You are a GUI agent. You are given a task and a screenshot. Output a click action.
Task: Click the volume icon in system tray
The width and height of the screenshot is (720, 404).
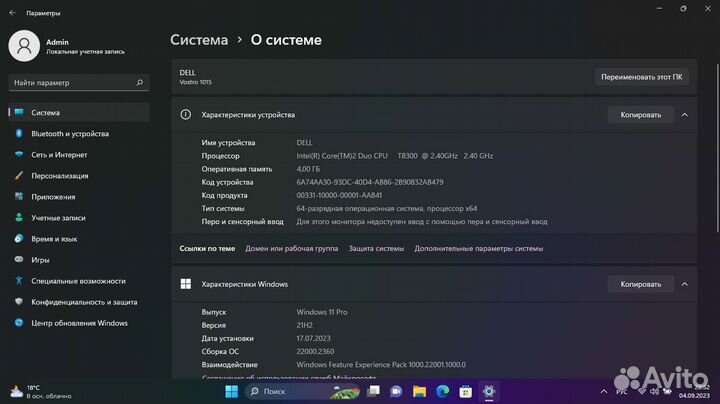[654, 392]
